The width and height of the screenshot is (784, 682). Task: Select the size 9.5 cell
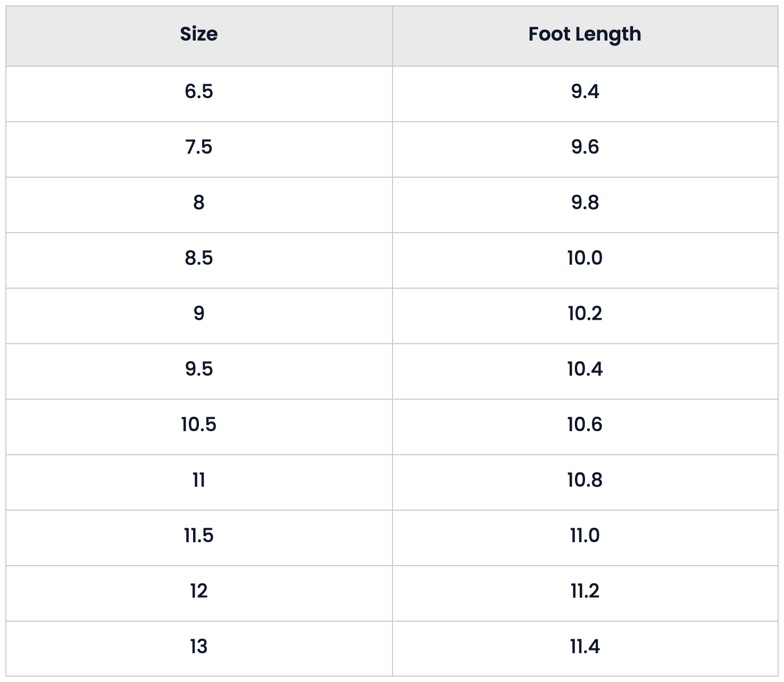[199, 371]
